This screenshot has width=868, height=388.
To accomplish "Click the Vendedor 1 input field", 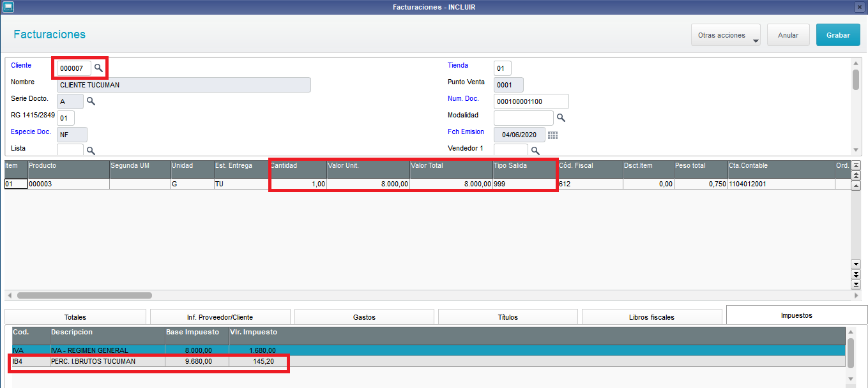I will tap(511, 150).
